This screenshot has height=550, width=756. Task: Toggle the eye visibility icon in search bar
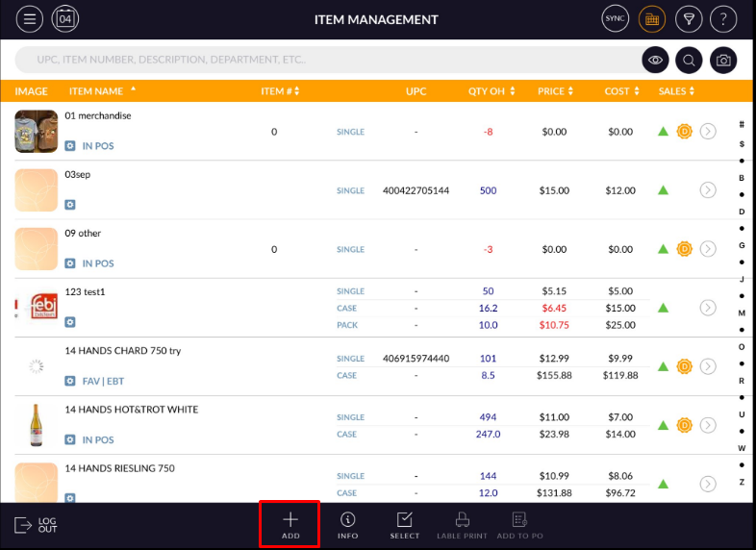tap(655, 61)
